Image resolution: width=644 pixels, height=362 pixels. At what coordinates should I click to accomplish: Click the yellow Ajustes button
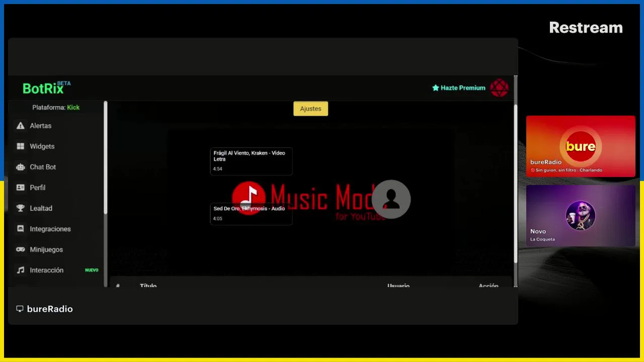tap(310, 109)
